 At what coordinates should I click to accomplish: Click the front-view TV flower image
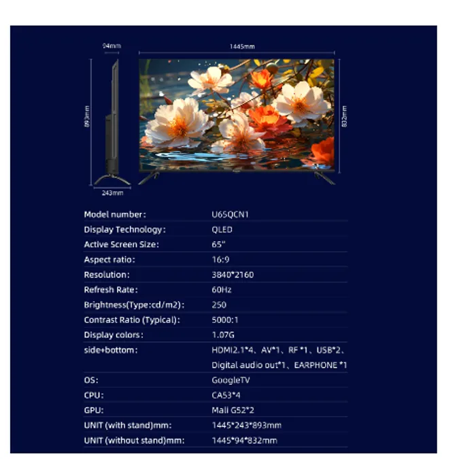pyautogui.click(x=237, y=114)
